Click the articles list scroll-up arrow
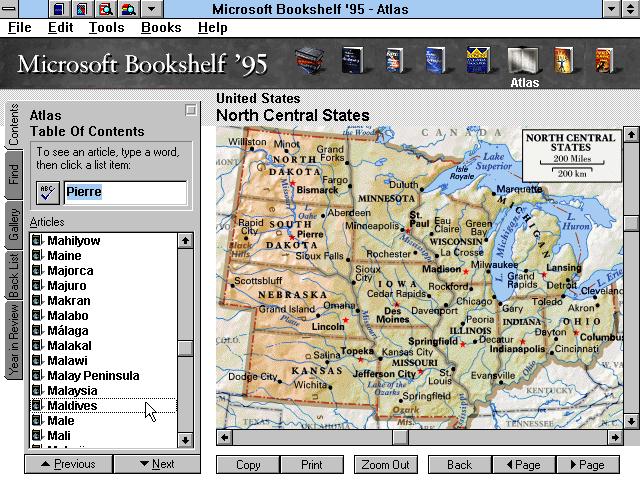This screenshot has height=480, width=640. click(185, 241)
